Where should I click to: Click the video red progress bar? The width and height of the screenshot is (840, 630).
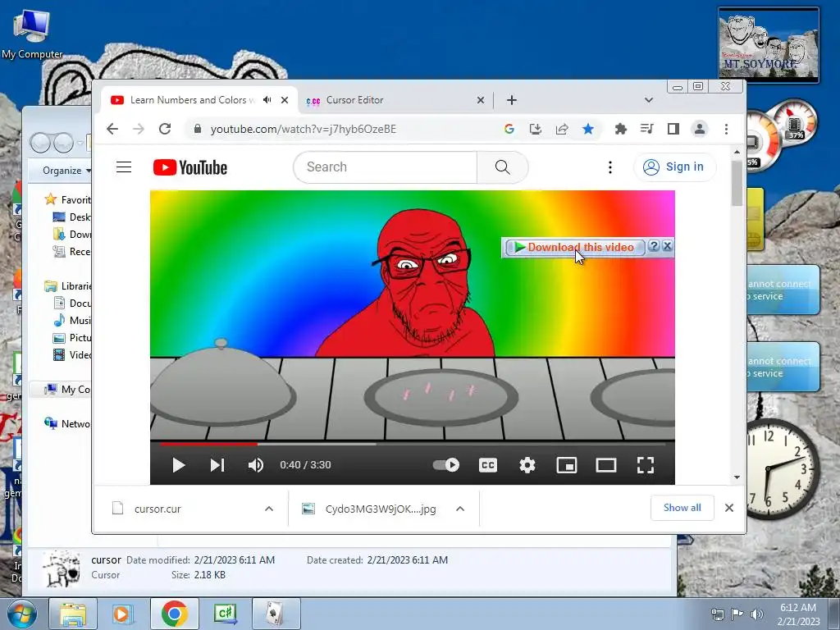209,444
